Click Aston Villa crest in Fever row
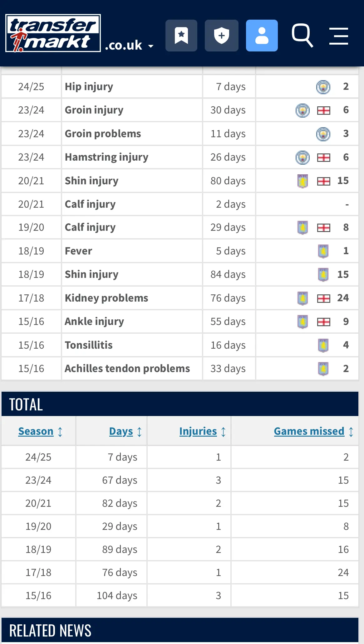Screen dimensions: 364x644 click(x=323, y=251)
